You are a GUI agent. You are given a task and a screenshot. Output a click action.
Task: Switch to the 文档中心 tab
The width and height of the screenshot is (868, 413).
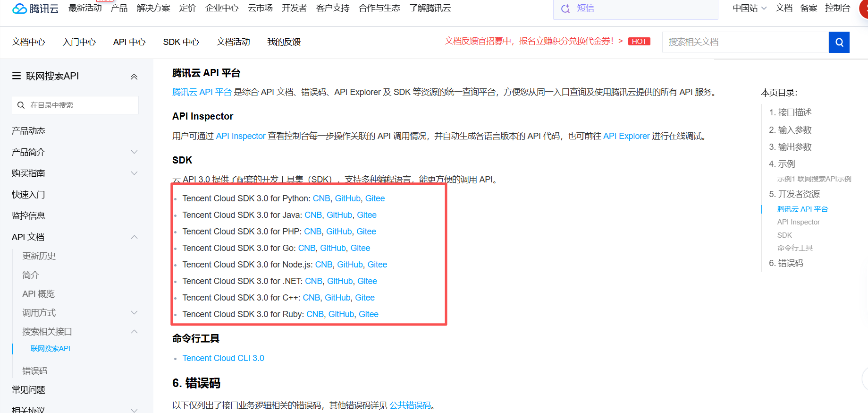click(28, 42)
